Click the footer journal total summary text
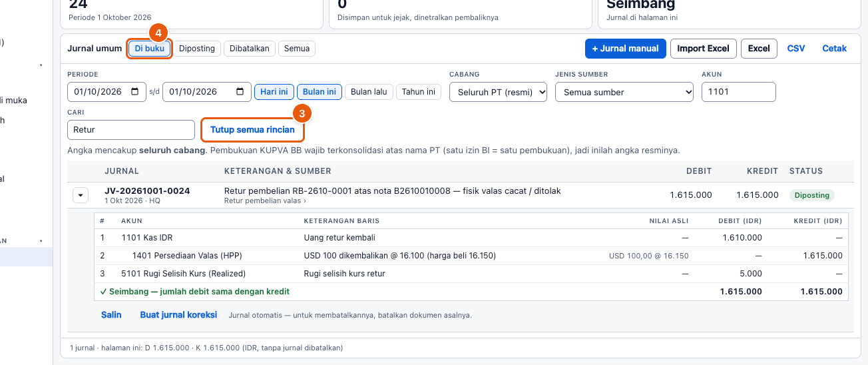 [x=206, y=348]
